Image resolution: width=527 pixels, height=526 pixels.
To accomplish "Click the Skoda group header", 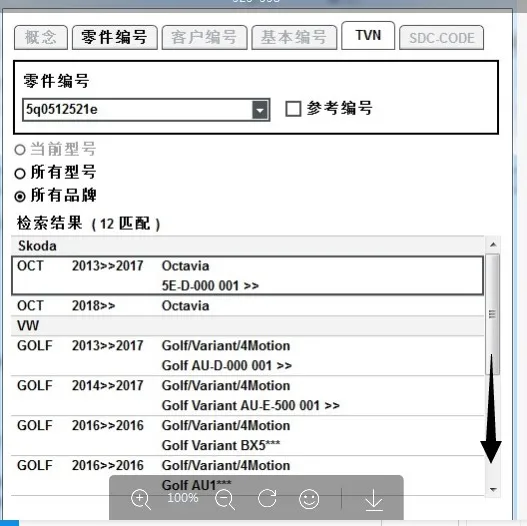I will [x=247, y=246].
